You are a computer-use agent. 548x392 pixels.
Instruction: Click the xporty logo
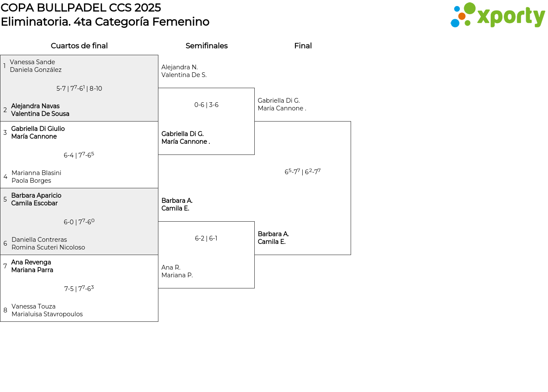497,15
